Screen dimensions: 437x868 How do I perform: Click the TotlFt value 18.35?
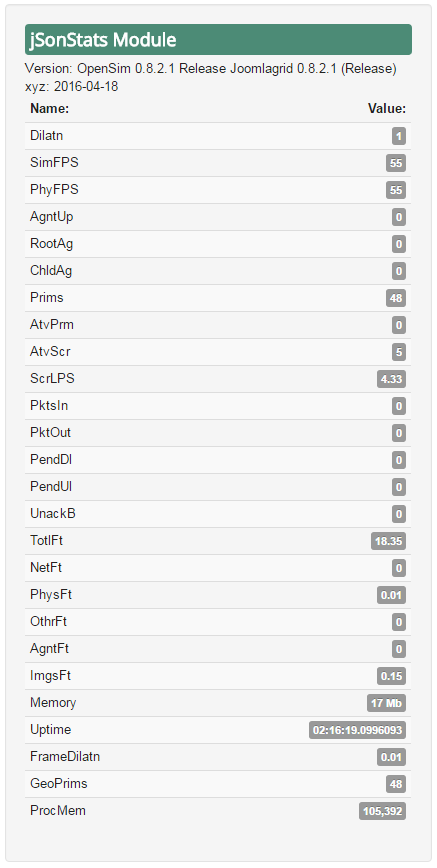[388, 541]
